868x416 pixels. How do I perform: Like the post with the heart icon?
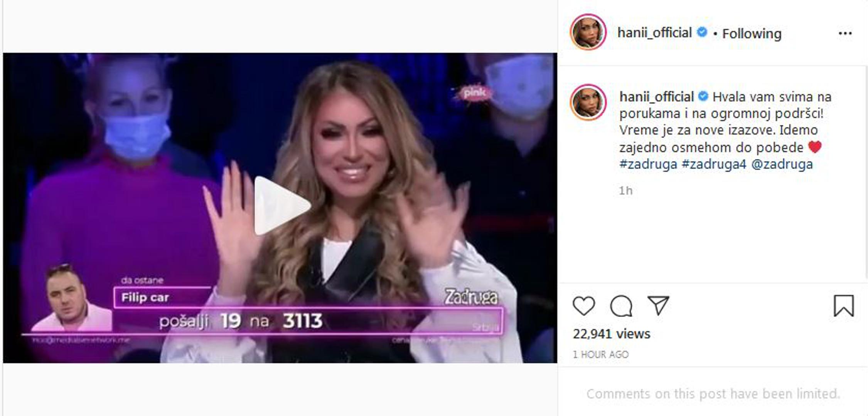click(584, 306)
